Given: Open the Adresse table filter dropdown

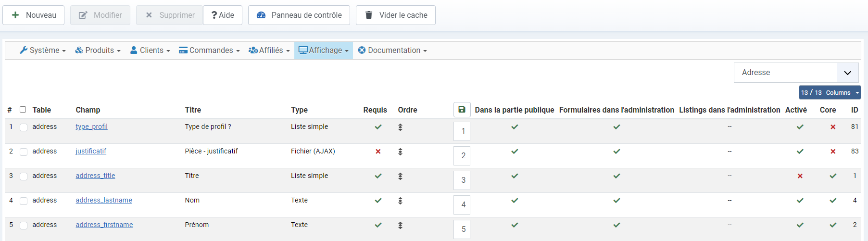Looking at the screenshot, I should [x=796, y=73].
